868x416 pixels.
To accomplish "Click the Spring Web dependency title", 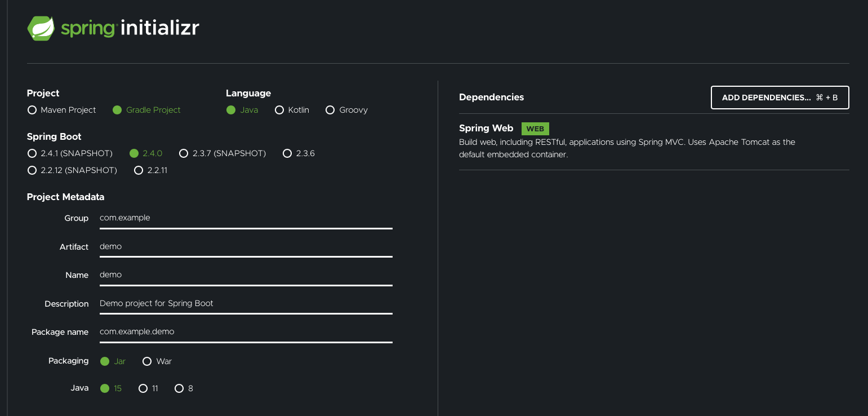I will pos(486,128).
